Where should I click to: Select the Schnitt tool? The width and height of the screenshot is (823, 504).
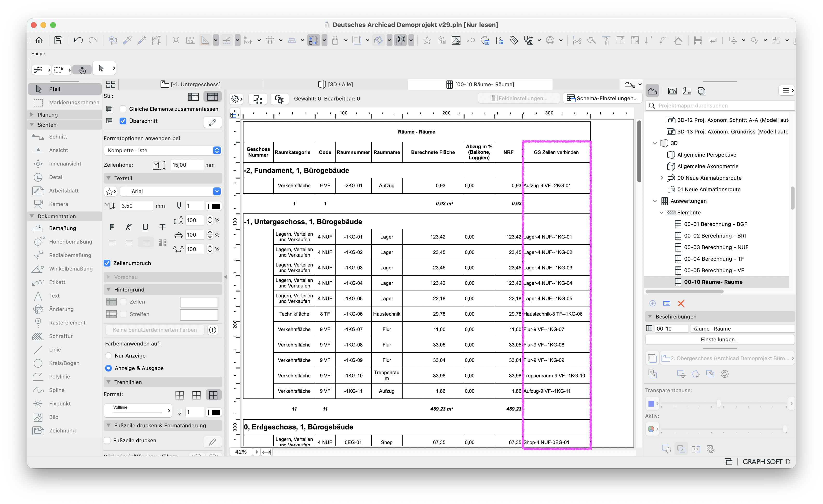coord(64,137)
